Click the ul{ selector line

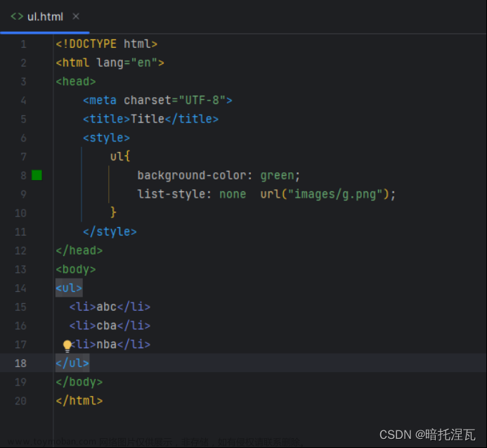coord(120,156)
